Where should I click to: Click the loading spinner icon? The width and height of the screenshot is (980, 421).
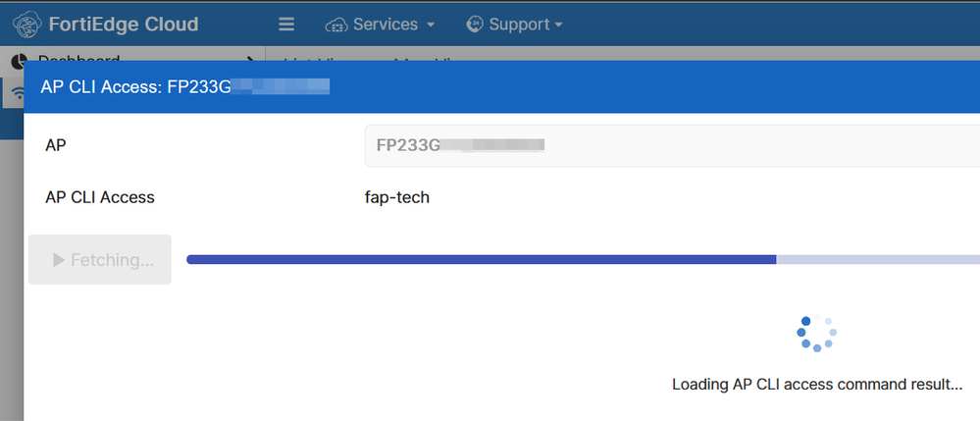[816, 334]
